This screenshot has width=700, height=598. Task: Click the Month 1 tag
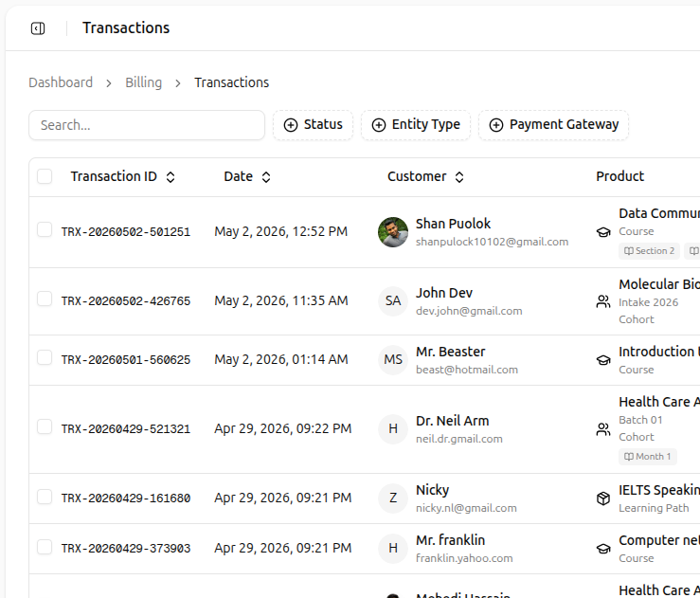tap(648, 457)
